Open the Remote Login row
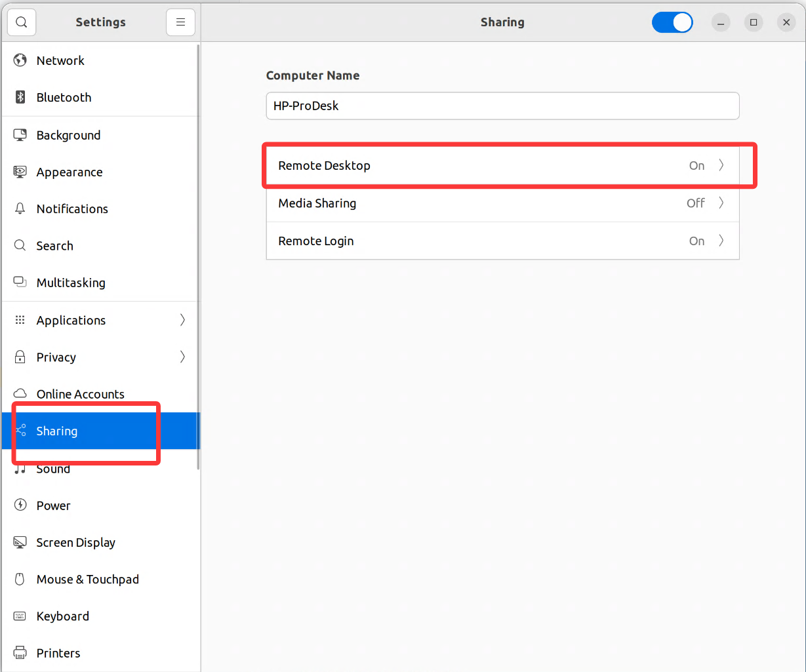 (502, 241)
